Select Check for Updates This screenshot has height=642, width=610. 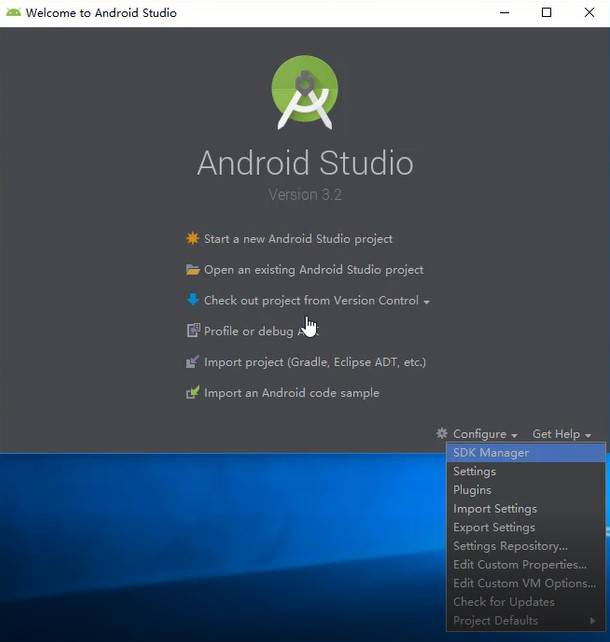(x=526, y=602)
